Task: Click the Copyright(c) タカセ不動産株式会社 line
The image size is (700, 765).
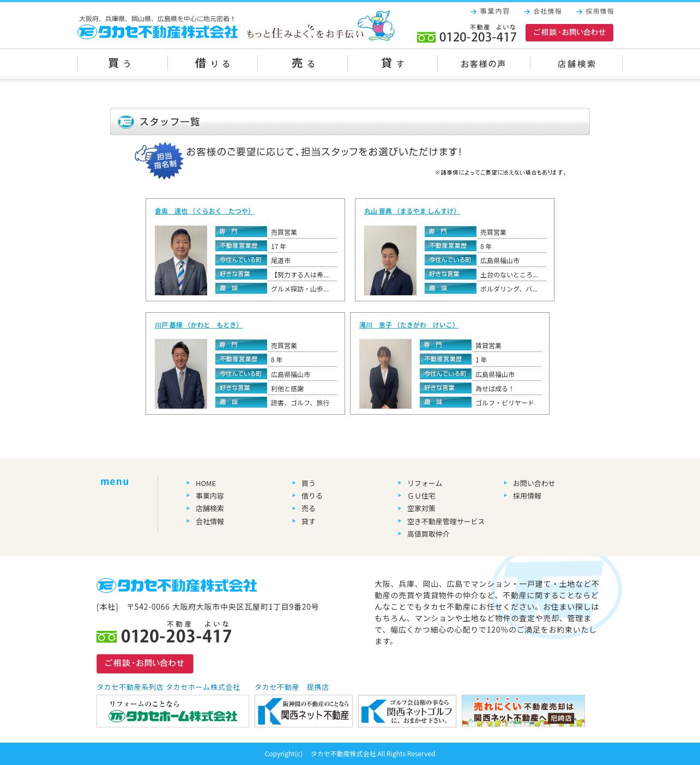Action: click(x=350, y=754)
